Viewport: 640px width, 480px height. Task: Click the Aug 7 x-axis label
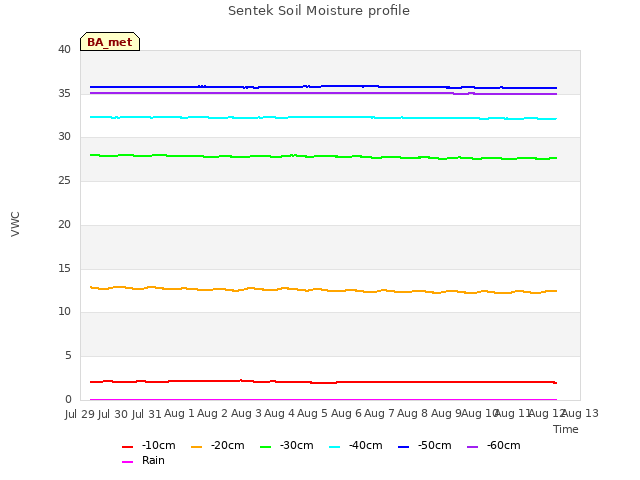[379, 413]
